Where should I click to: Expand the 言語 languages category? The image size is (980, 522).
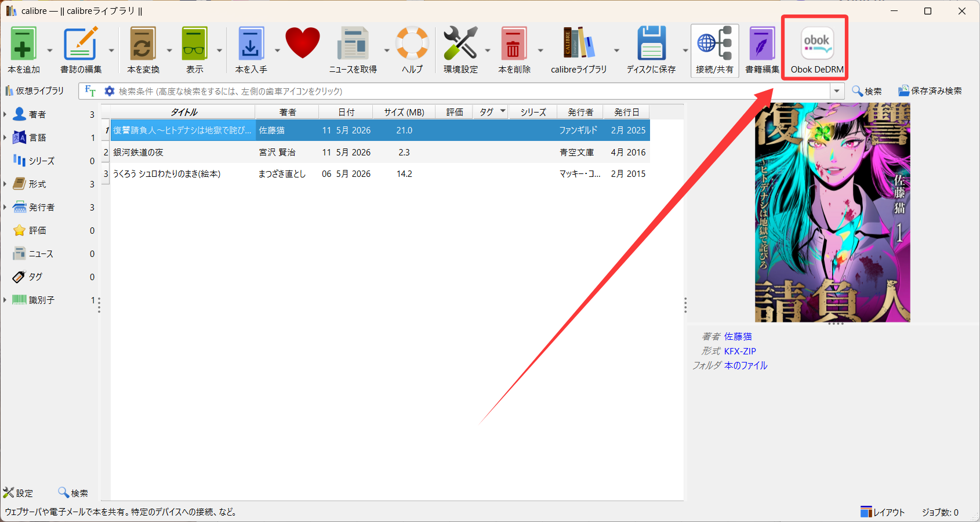click(x=5, y=137)
